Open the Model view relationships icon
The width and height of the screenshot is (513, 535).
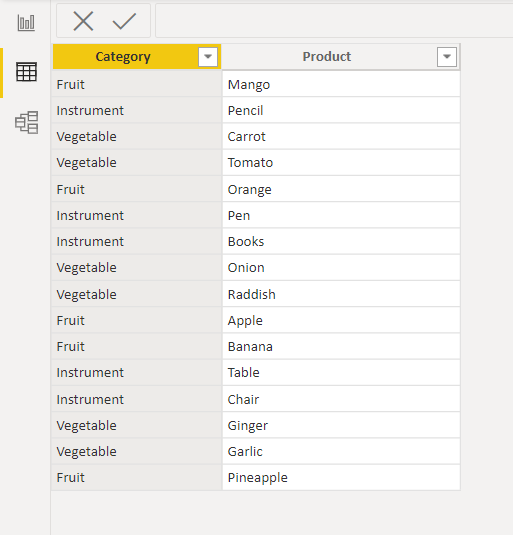26,122
